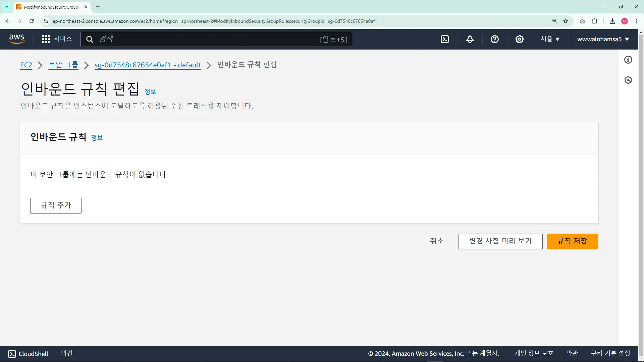Open the sg-0d7548c67654e0af1 - default breadcrumb link

148,65
